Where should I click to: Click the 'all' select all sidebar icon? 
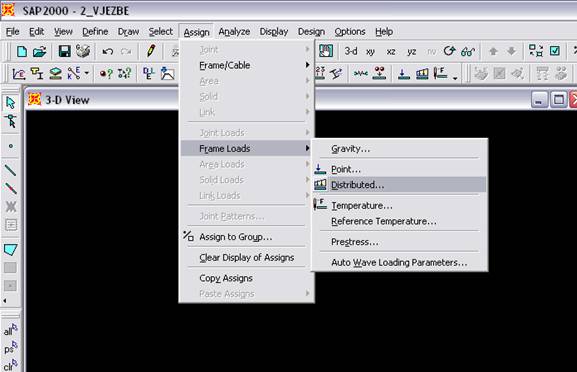pos(10,330)
